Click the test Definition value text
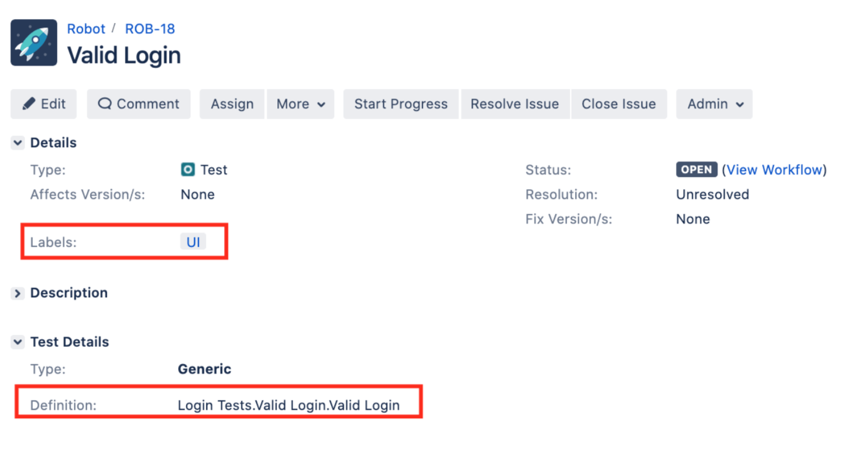The width and height of the screenshot is (868, 459). tap(288, 405)
